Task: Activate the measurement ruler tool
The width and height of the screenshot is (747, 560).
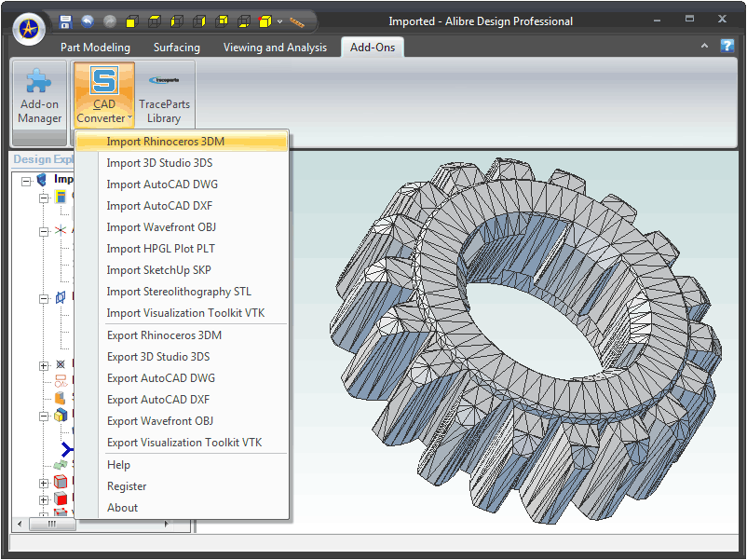Action: click(297, 22)
